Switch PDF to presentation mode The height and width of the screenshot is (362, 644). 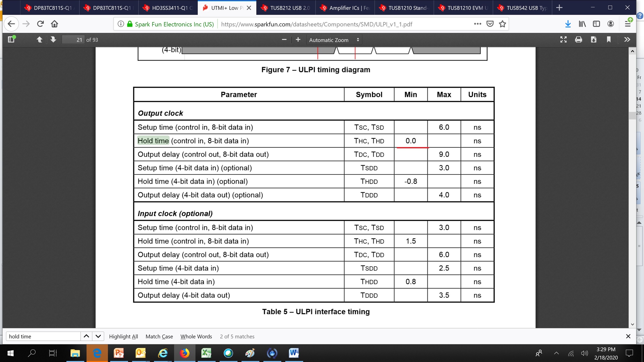coord(563,40)
